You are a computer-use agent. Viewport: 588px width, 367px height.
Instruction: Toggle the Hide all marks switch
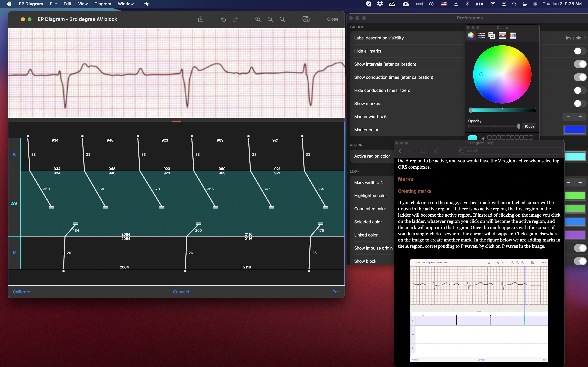click(x=580, y=51)
